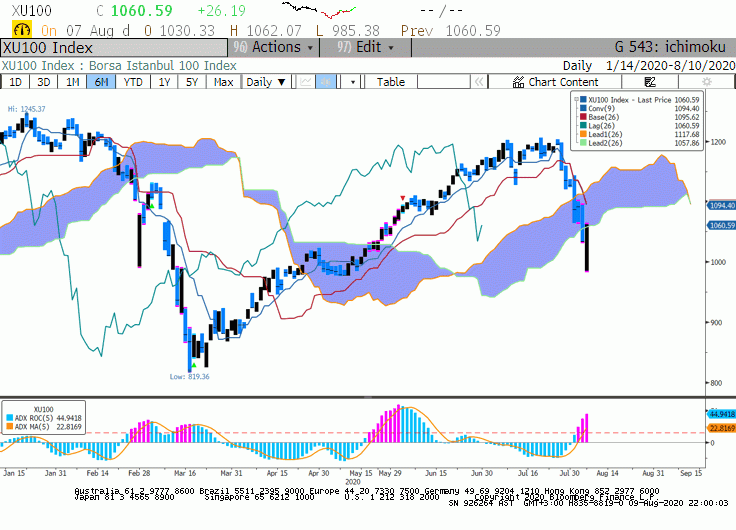This screenshot has width=736, height=530.
Task: Click the red down-triangle chart marker
Action: pos(402,198)
